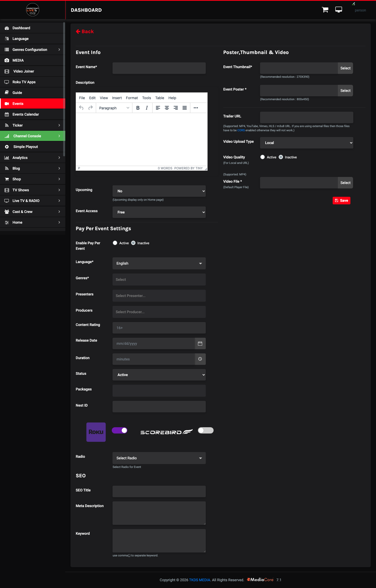Click the SEO Title input field

[x=159, y=491]
